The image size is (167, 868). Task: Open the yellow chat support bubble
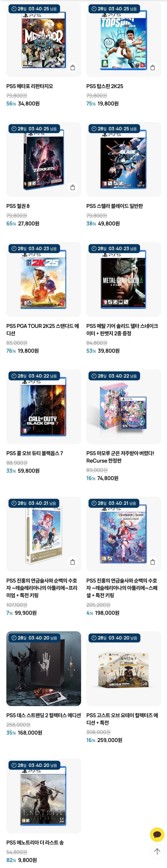tap(157, 834)
